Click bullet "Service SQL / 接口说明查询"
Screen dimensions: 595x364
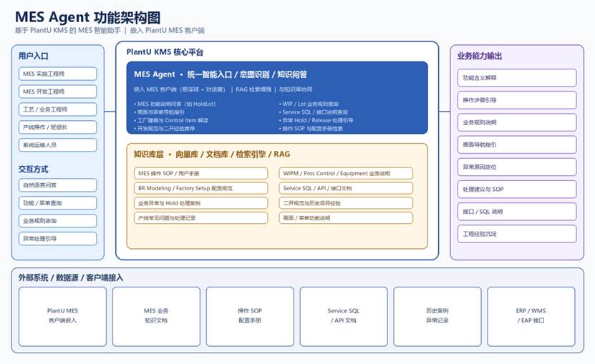pos(313,112)
